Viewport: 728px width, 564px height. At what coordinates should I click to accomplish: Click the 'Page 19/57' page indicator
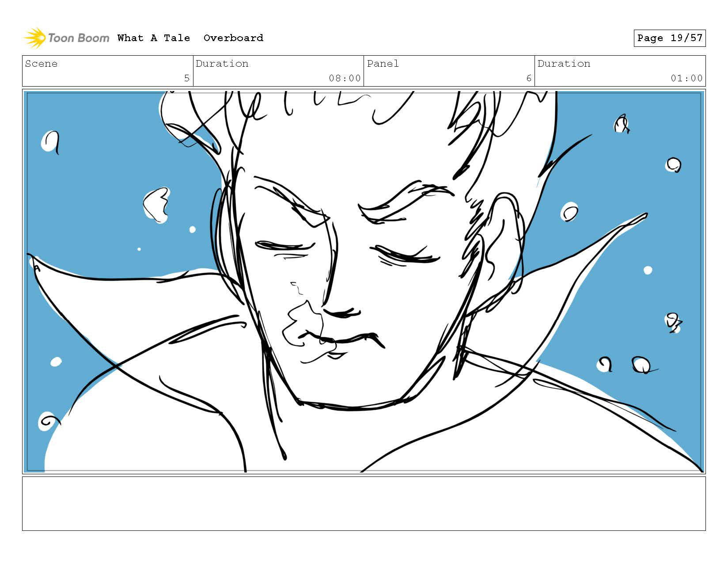tap(669, 38)
